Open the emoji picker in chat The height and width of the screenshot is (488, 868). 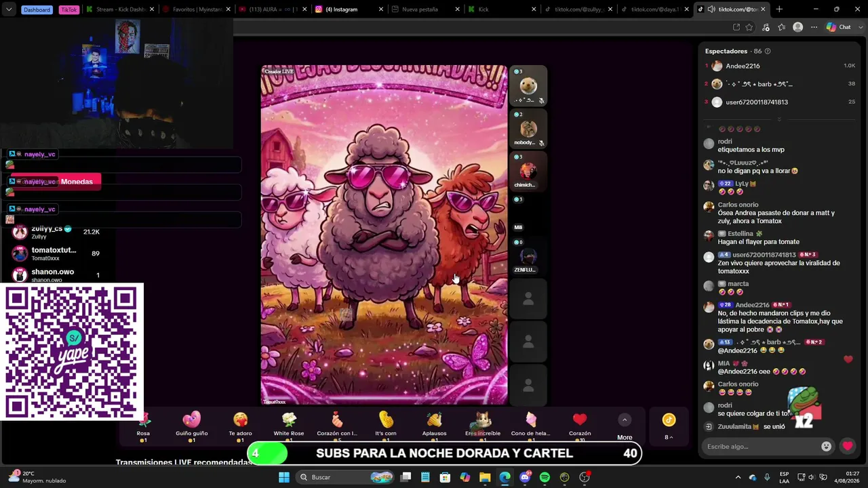click(826, 446)
